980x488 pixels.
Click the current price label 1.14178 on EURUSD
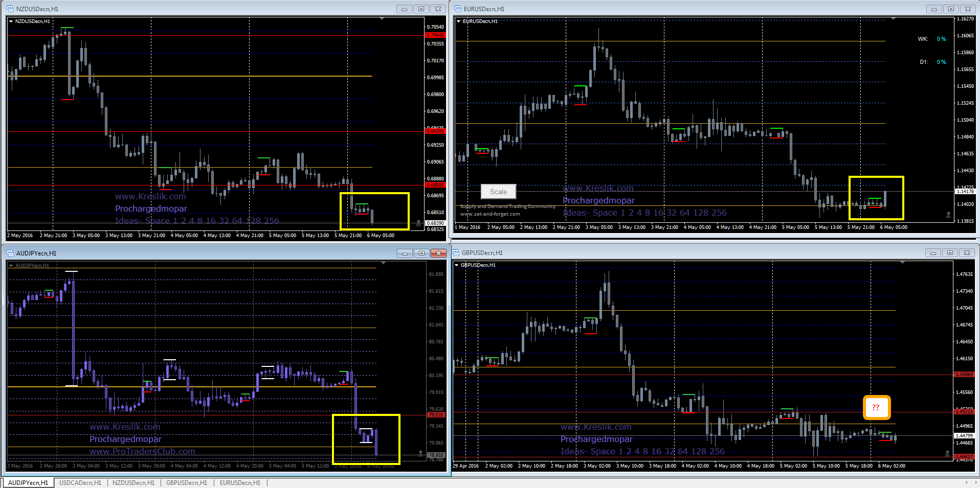tap(965, 192)
